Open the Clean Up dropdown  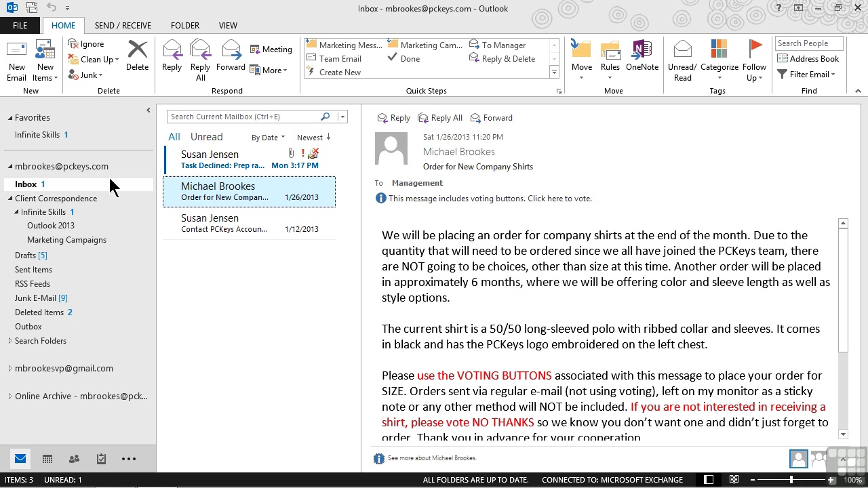coord(94,60)
